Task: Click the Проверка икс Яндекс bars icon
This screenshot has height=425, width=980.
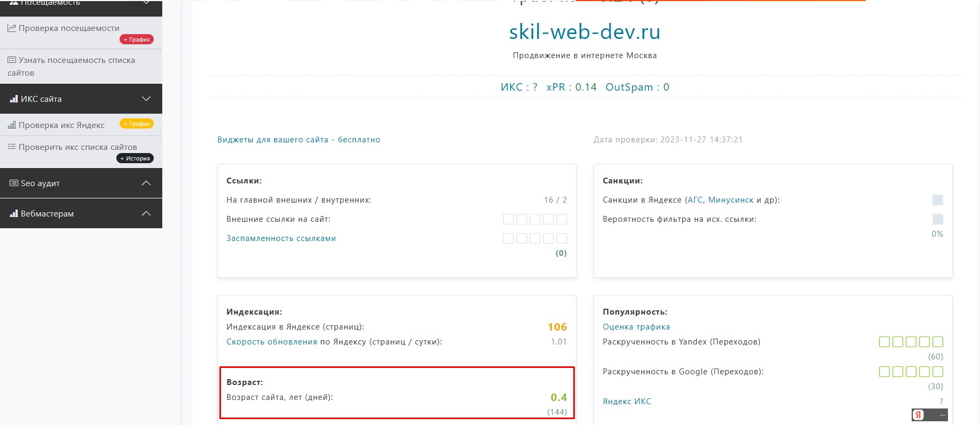Action: pos(12,125)
